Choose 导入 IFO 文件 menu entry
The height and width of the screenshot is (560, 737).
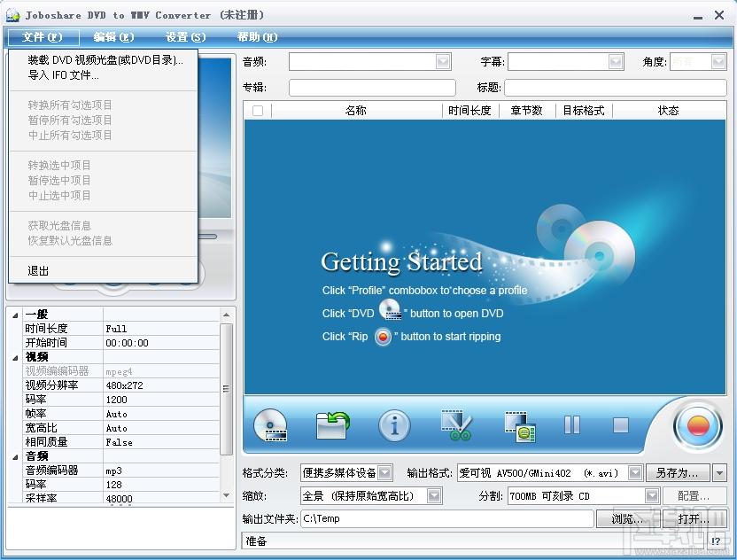(104, 74)
